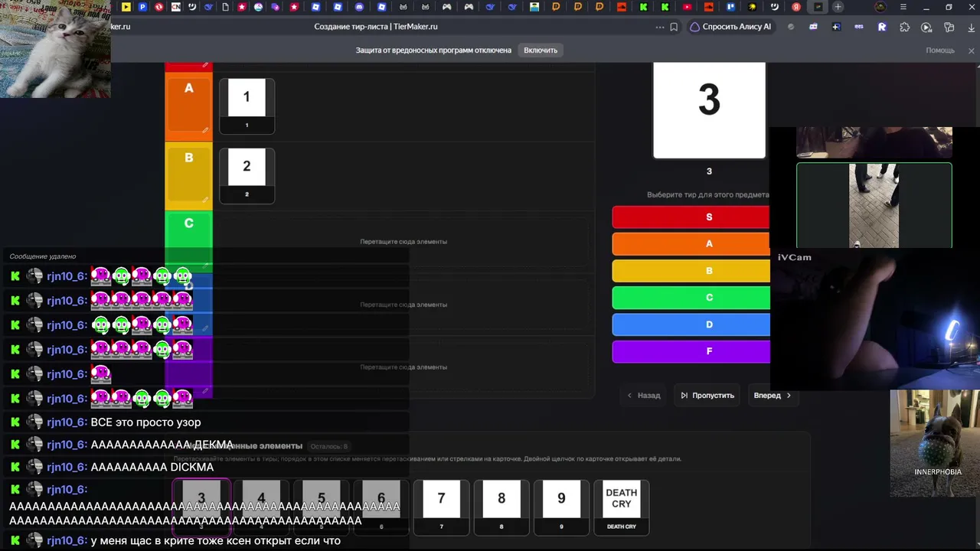Assign the item to orange A tier button
The width and height of the screenshot is (980, 551).
pyautogui.click(x=691, y=244)
